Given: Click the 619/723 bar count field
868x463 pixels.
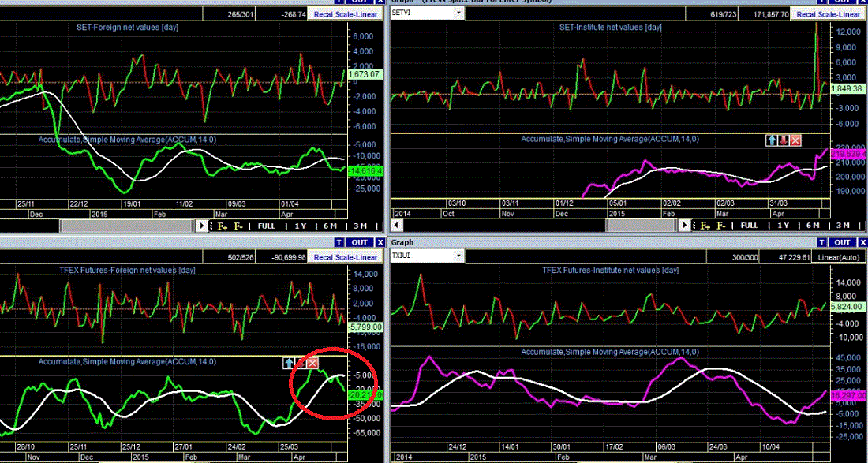Looking at the screenshot, I should tap(713, 14).
